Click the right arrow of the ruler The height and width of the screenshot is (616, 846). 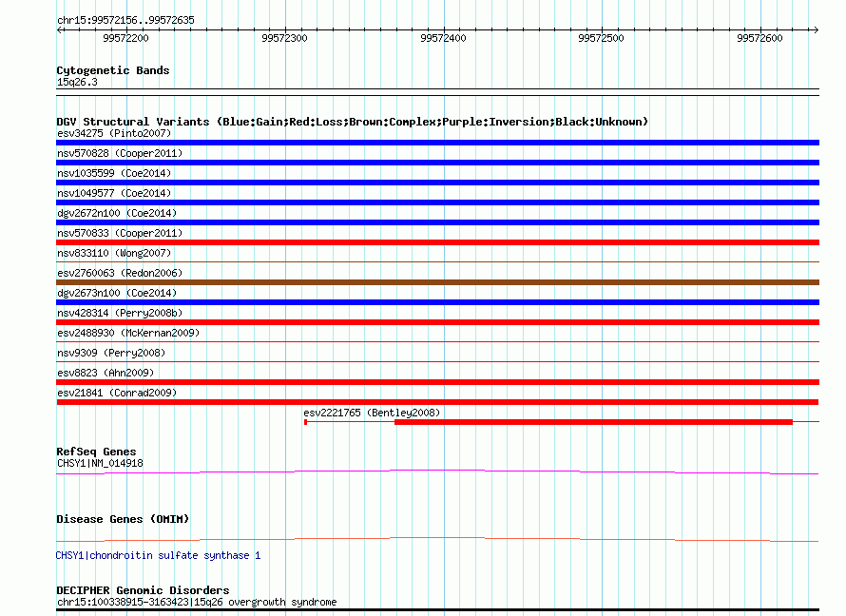pos(816,30)
